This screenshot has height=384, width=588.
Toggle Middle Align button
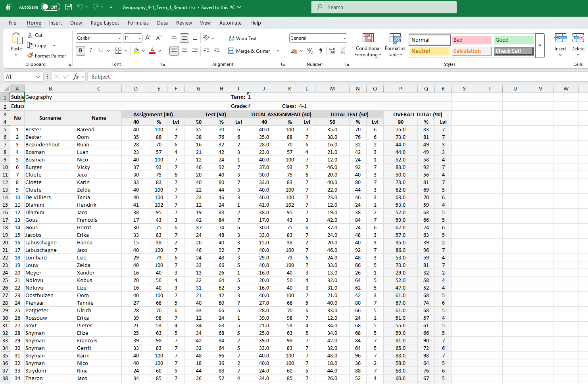184,38
